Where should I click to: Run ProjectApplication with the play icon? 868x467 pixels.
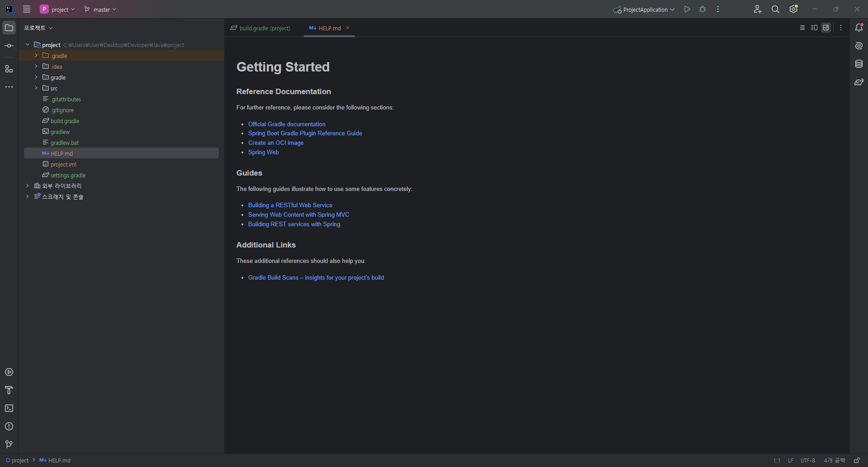(x=687, y=9)
